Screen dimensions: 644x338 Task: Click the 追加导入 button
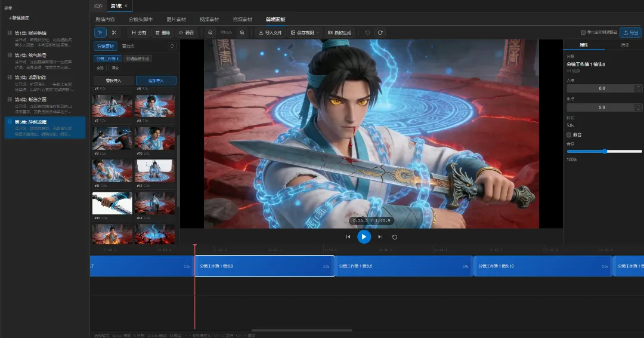(x=156, y=81)
